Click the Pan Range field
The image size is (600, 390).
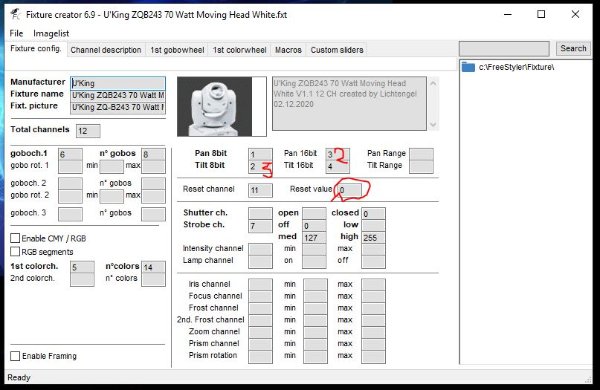tap(421, 154)
